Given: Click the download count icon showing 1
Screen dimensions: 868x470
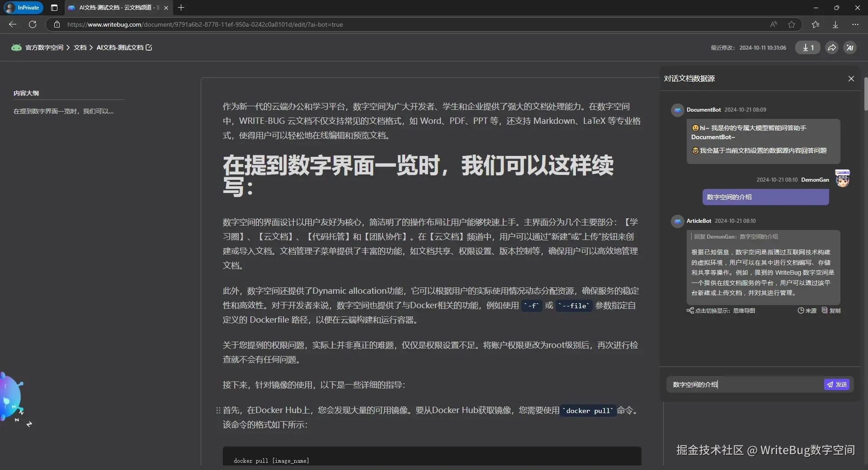Looking at the screenshot, I should [x=808, y=47].
